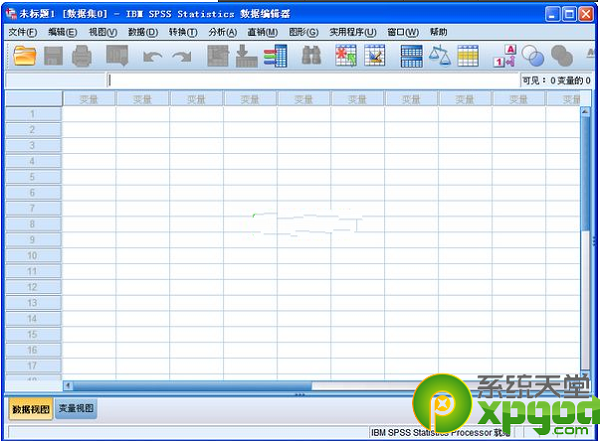The width and height of the screenshot is (600, 441).
Task: Select the first 变量 column header
Action: click(x=89, y=100)
